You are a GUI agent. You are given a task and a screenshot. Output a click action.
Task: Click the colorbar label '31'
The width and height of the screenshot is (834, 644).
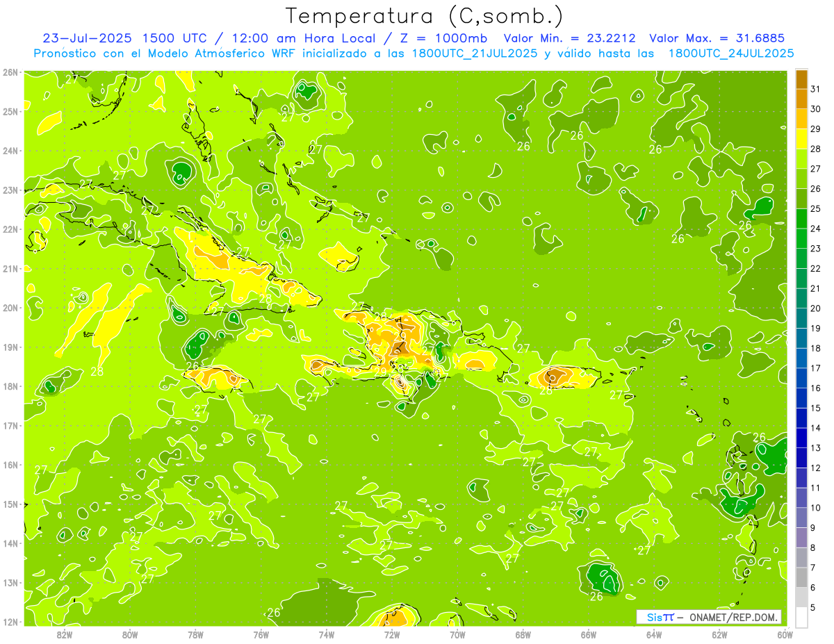tap(816, 89)
